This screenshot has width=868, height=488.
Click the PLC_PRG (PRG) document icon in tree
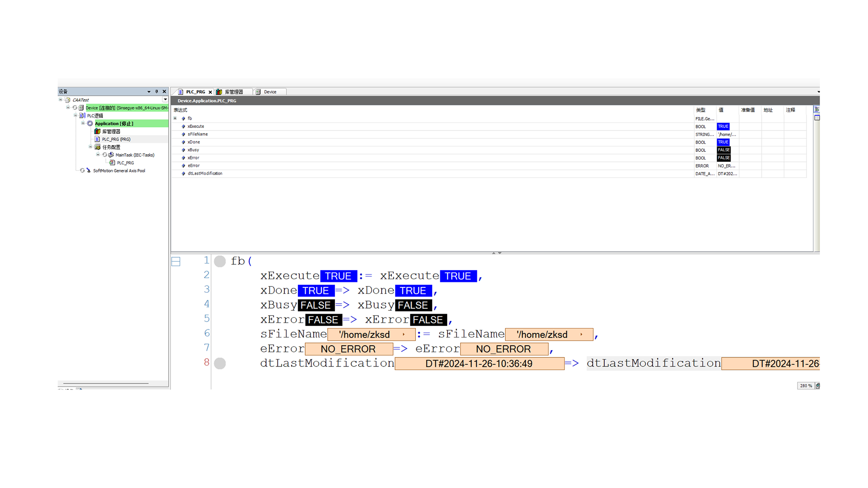click(x=97, y=139)
